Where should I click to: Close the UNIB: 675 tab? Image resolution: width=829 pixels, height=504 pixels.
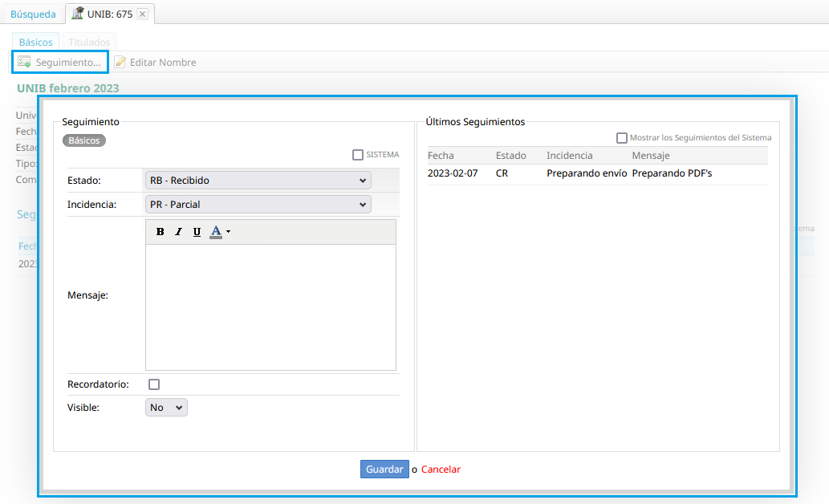142,14
